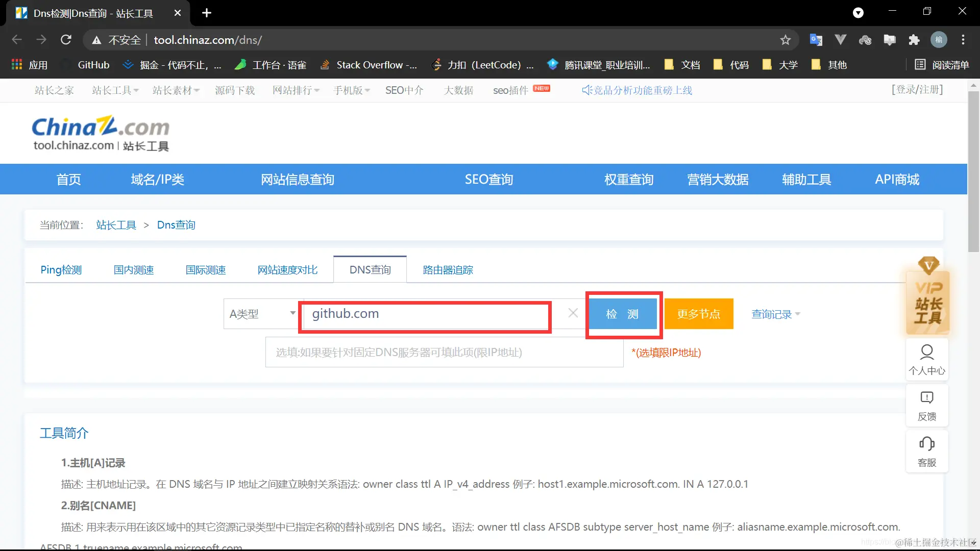Open the 登录/注册 link
The width and height of the screenshot is (980, 551).
[917, 89]
